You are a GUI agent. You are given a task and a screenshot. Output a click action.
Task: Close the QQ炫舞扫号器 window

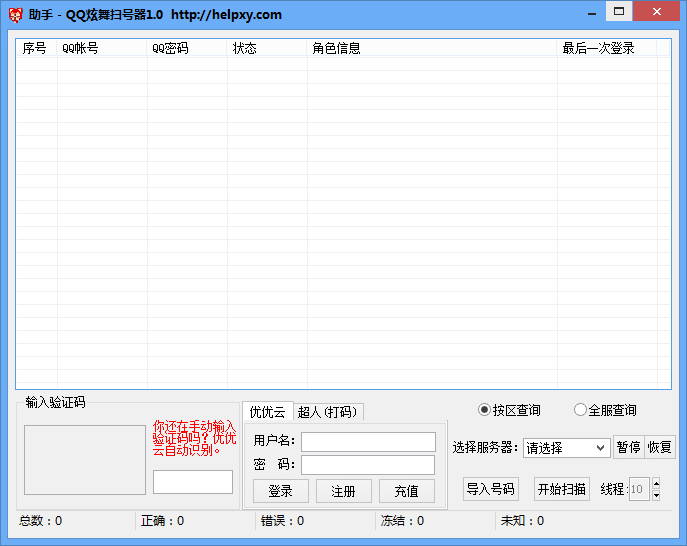pos(656,11)
